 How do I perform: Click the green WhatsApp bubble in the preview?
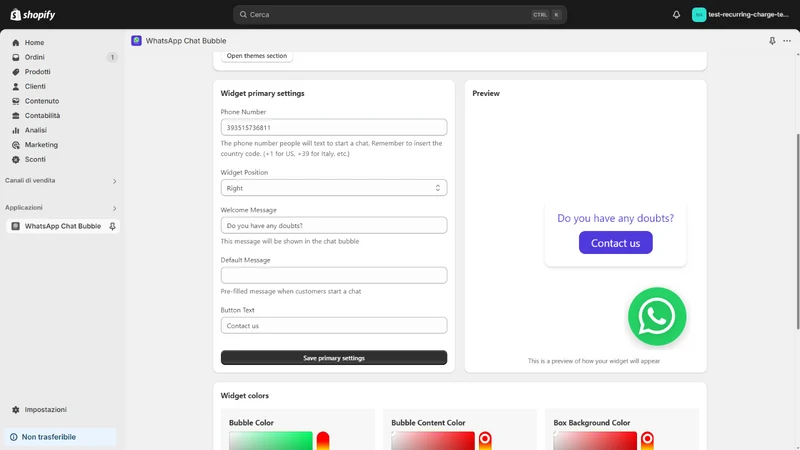tap(657, 316)
